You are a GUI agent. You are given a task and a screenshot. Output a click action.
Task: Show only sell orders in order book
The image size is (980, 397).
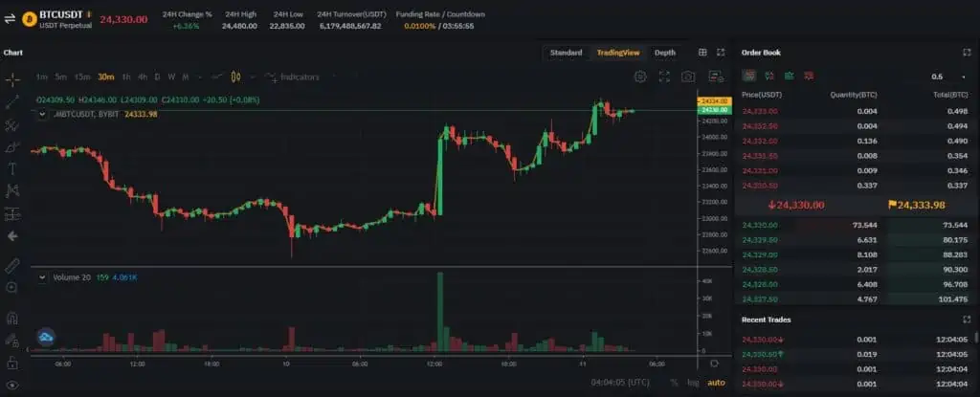tap(809, 77)
